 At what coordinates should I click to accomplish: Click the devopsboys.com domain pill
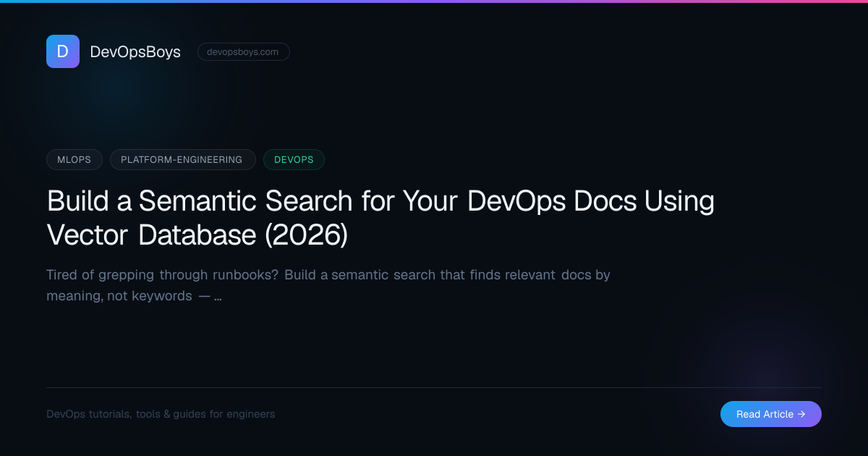tap(244, 52)
